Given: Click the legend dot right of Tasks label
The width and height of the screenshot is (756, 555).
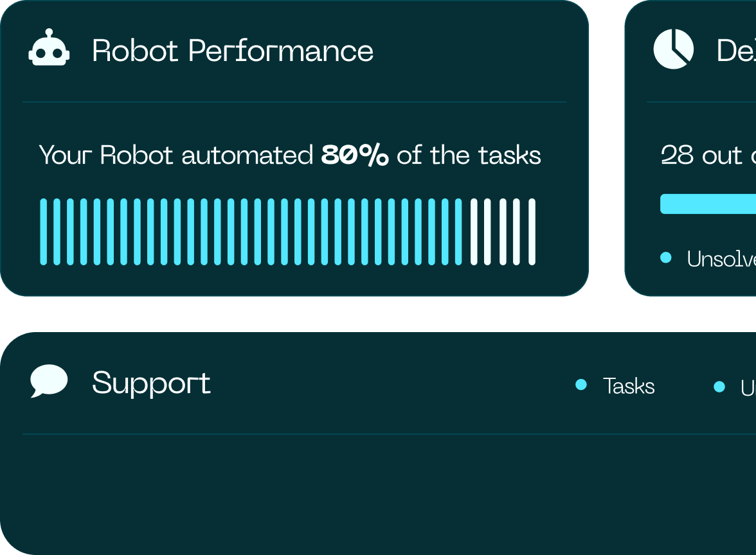Looking at the screenshot, I should (x=719, y=386).
